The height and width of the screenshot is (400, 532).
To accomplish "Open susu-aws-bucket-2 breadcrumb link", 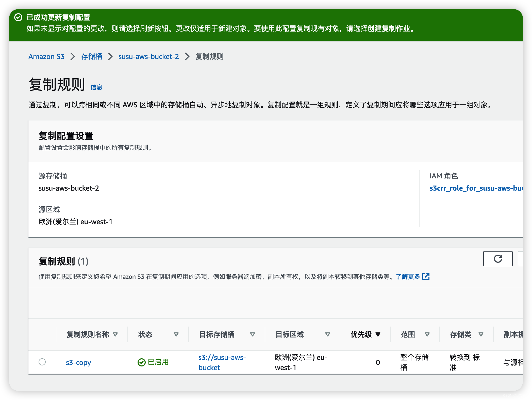I will point(149,56).
